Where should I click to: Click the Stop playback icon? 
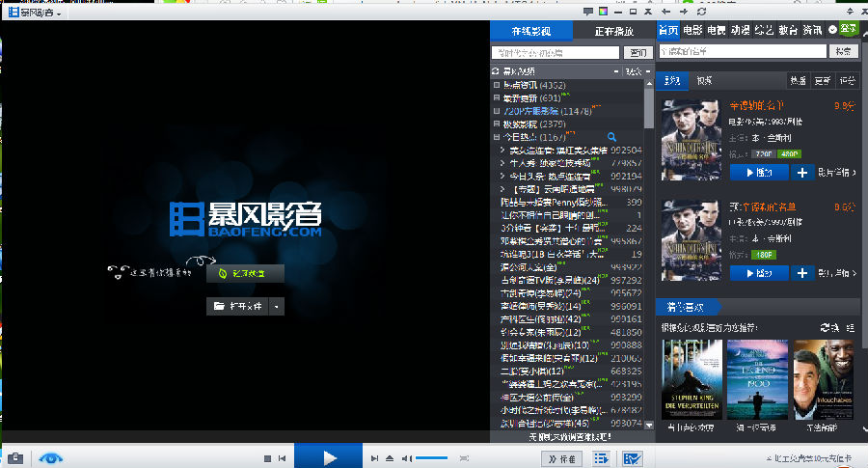click(267, 457)
